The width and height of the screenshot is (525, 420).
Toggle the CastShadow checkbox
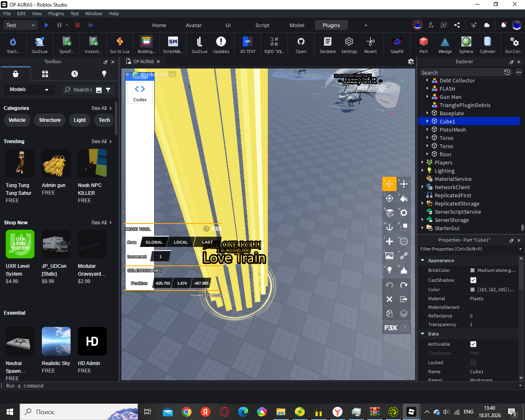point(473,280)
